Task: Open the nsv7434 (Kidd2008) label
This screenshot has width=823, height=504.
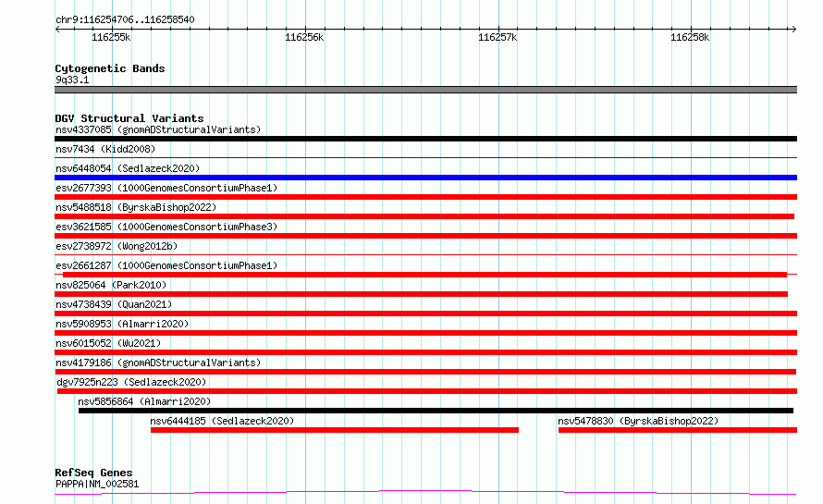Action: click(x=105, y=149)
